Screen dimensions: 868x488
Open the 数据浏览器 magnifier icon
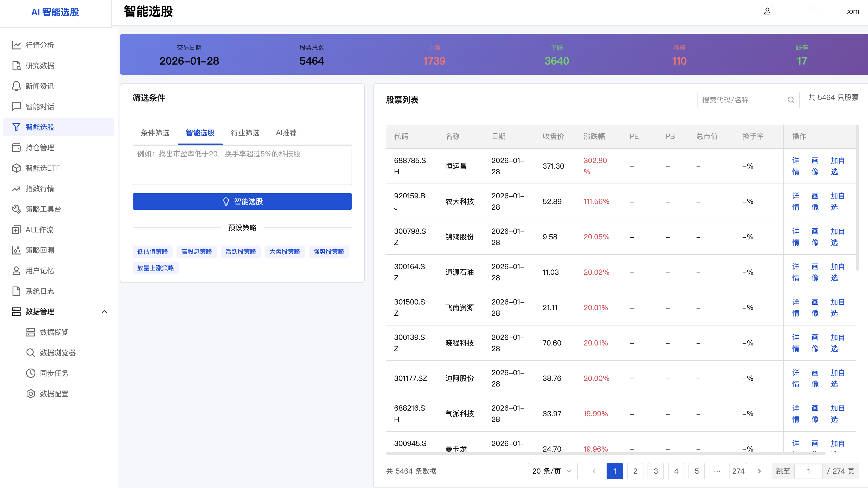pos(31,353)
